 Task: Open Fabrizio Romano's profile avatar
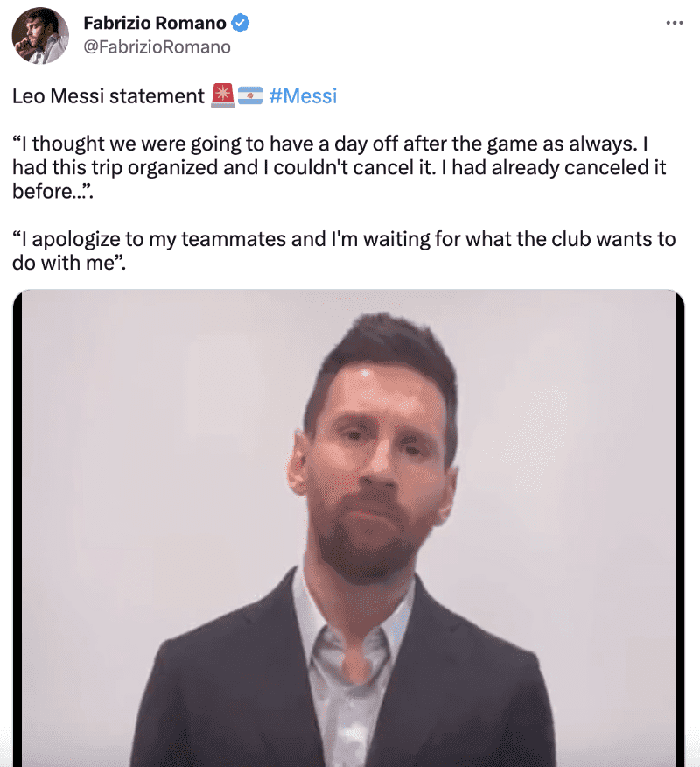40,35
